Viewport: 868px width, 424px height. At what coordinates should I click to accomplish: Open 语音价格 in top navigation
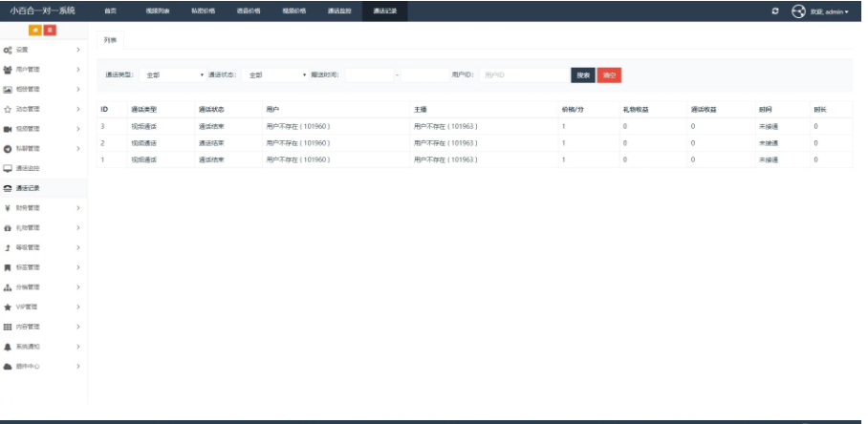[249, 11]
